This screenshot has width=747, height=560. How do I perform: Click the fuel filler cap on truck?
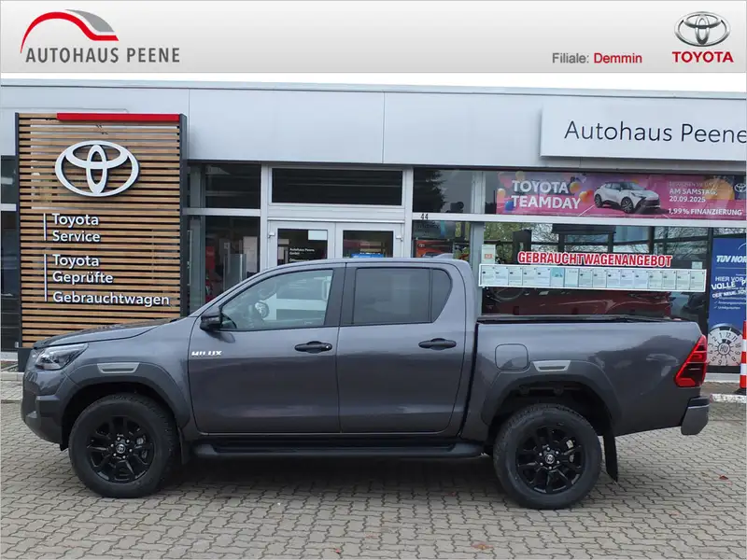[x=512, y=357]
